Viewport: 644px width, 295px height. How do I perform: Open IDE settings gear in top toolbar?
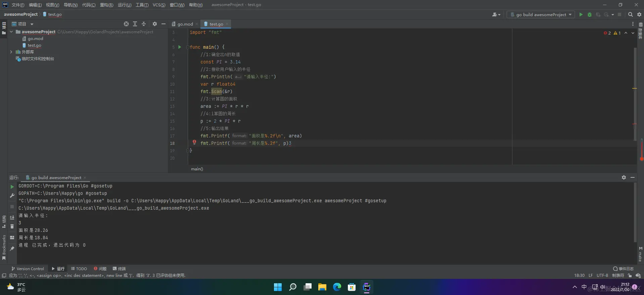click(x=639, y=14)
